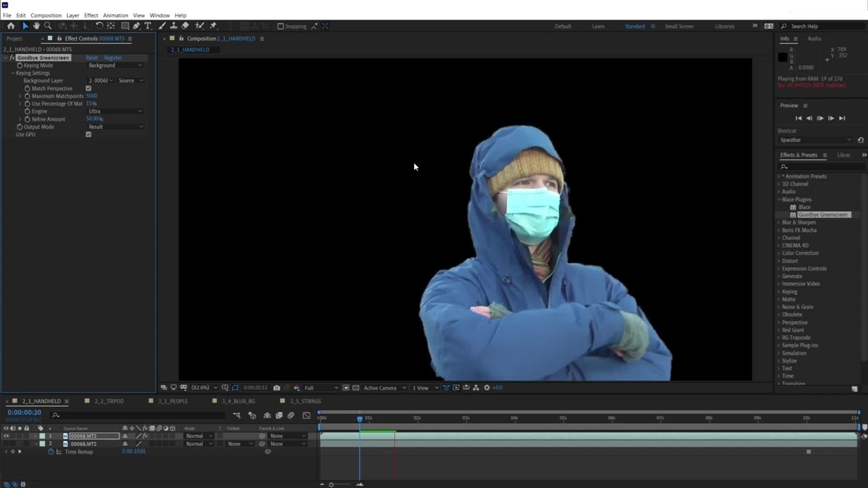The image size is (868, 488).
Task: Pick the Pen tool in toolbar
Action: pyautogui.click(x=136, y=26)
